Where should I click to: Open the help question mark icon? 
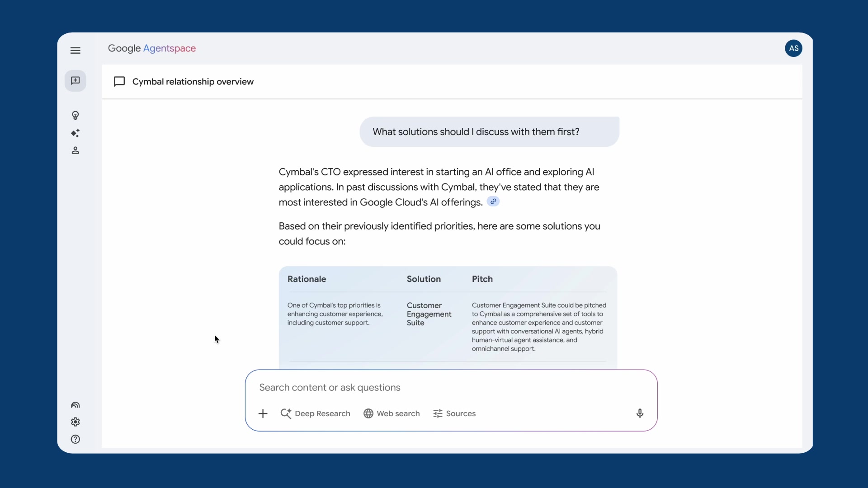point(75,439)
